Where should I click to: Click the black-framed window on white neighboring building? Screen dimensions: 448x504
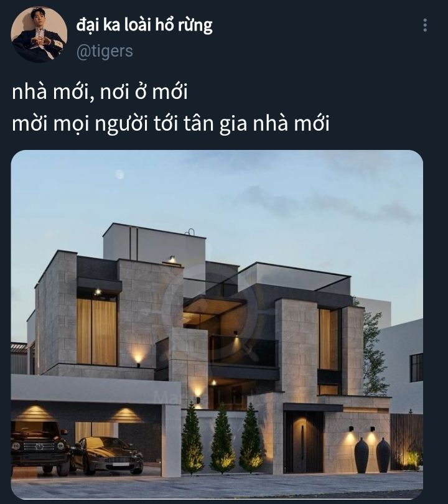(416, 368)
